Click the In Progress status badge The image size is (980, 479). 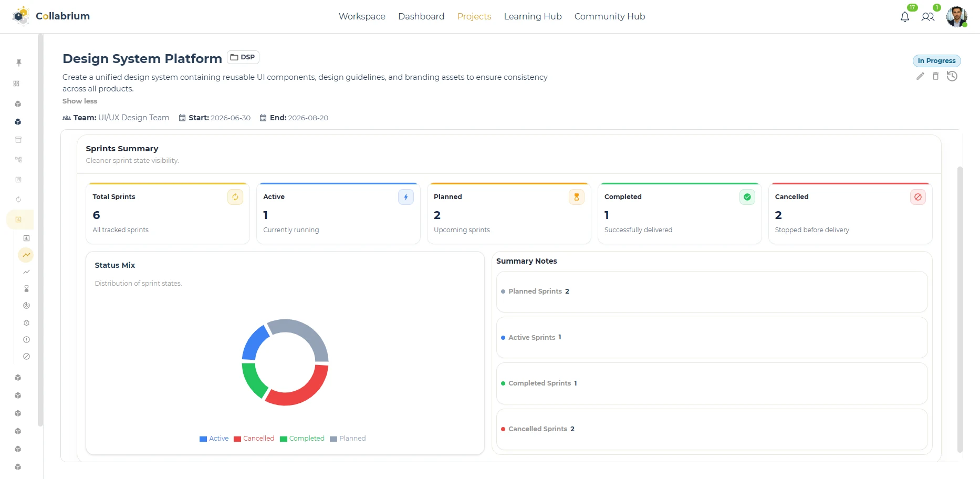936,61
